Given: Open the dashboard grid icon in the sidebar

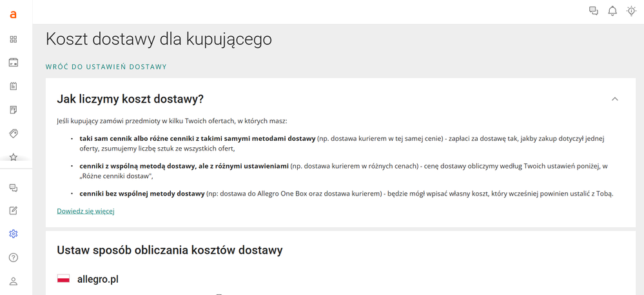Looking at the screenshot, I should pos(14,39).
